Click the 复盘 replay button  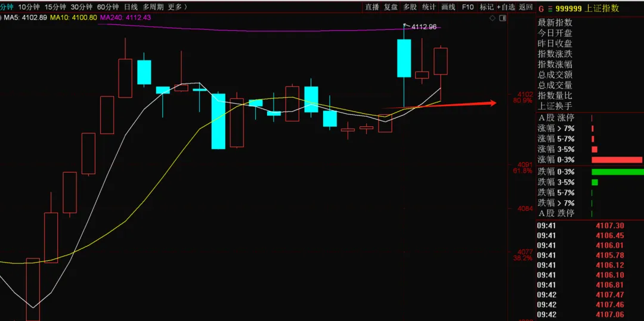(391, 7)
